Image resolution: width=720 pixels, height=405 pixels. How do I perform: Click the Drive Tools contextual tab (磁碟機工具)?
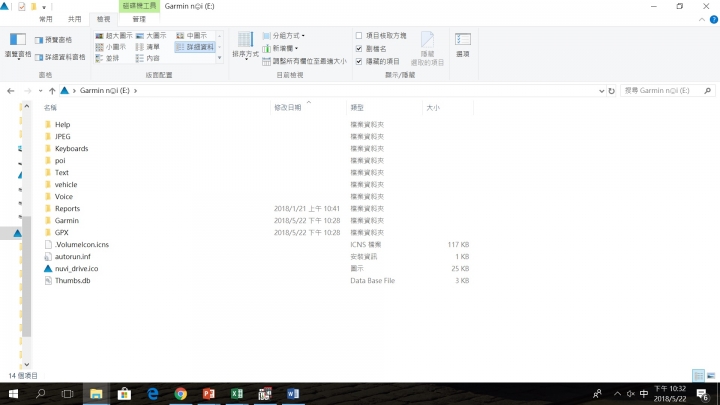[139, 6]
